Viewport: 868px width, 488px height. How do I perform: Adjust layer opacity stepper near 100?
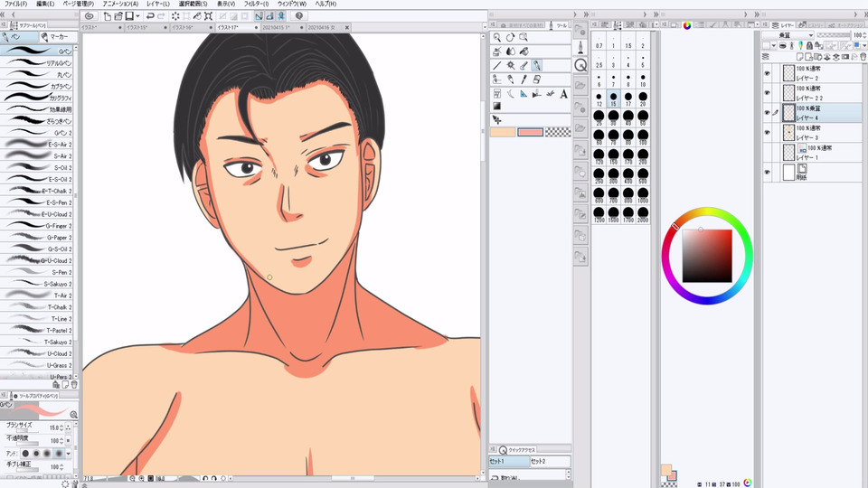864,35
